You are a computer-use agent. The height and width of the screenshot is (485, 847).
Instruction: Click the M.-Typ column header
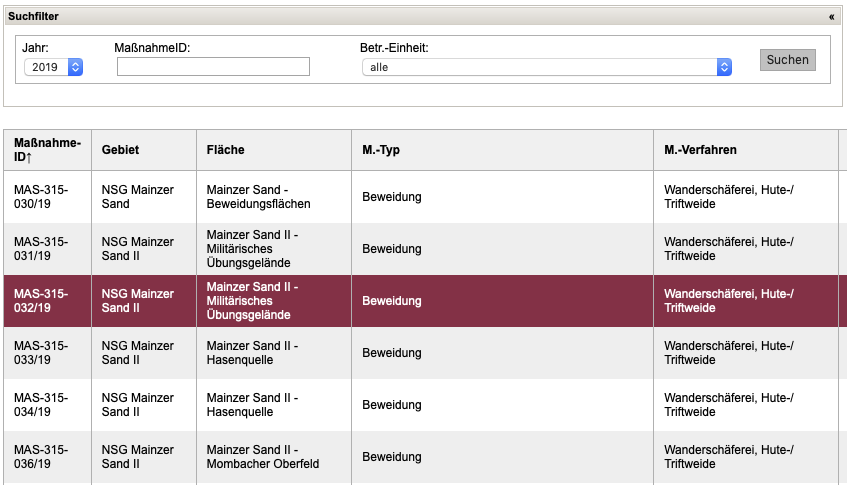click(x=381, y=150)
